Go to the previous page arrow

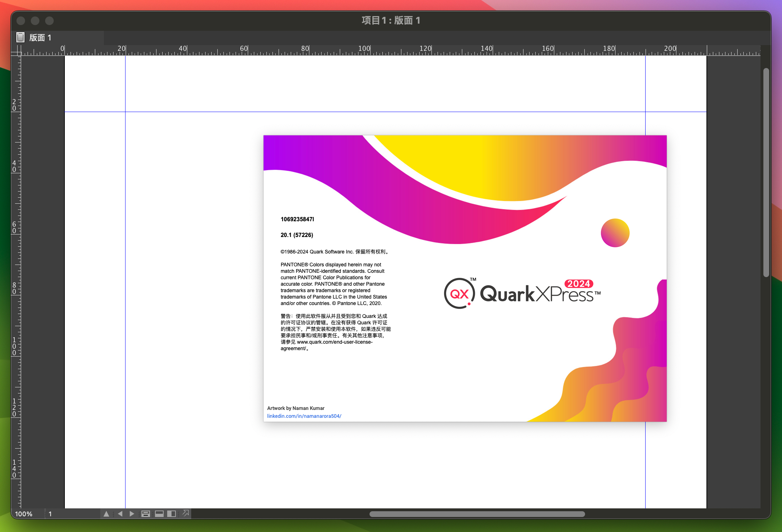(120, 514)
